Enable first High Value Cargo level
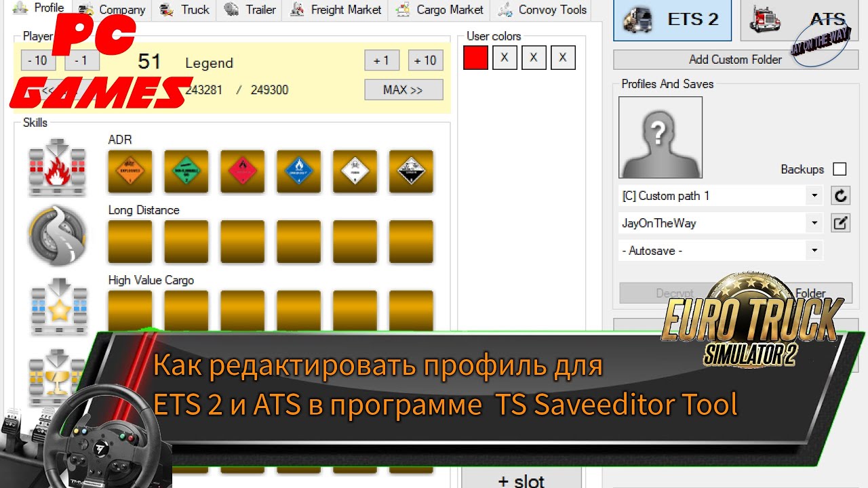Screen dimensions: 868x488 pyautogui.click(x=130, y=310)
